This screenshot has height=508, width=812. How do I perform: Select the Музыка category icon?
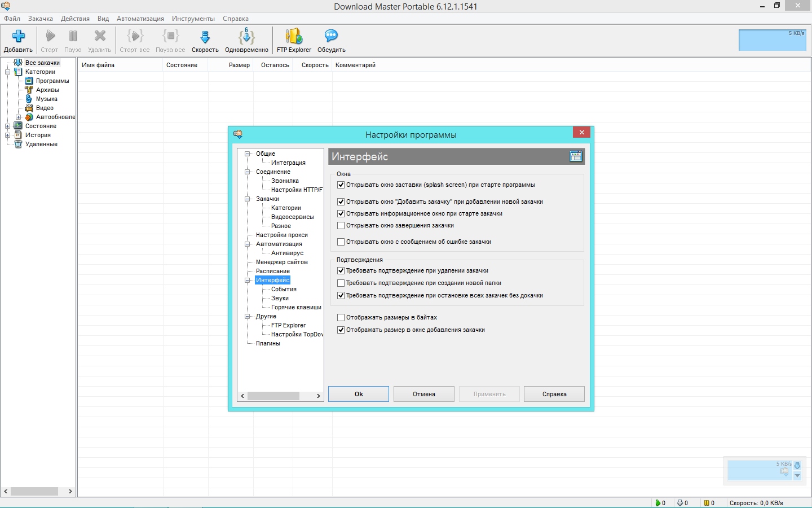point(29,99)
